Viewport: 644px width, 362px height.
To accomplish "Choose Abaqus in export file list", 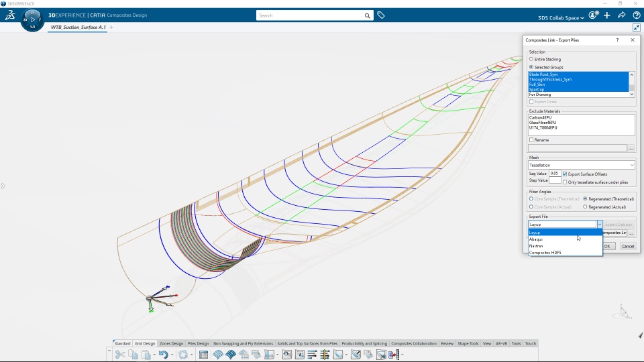I will [565, 239].
